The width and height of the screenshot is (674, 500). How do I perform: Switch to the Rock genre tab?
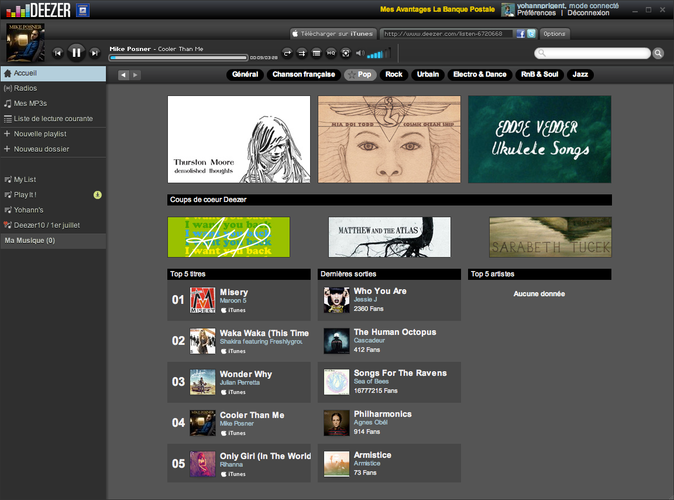[x=394, y=74]
